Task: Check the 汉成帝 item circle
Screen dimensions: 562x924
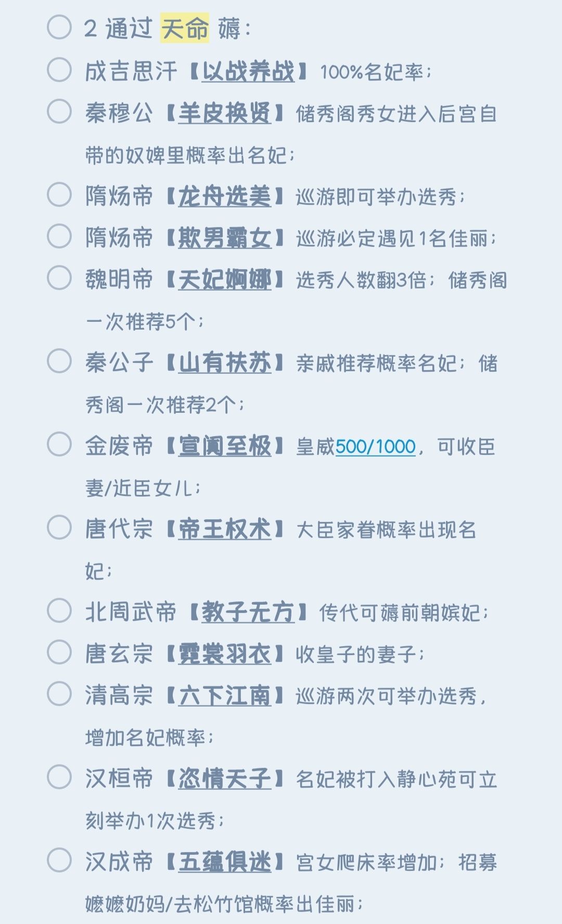Action: pos(59,861)
